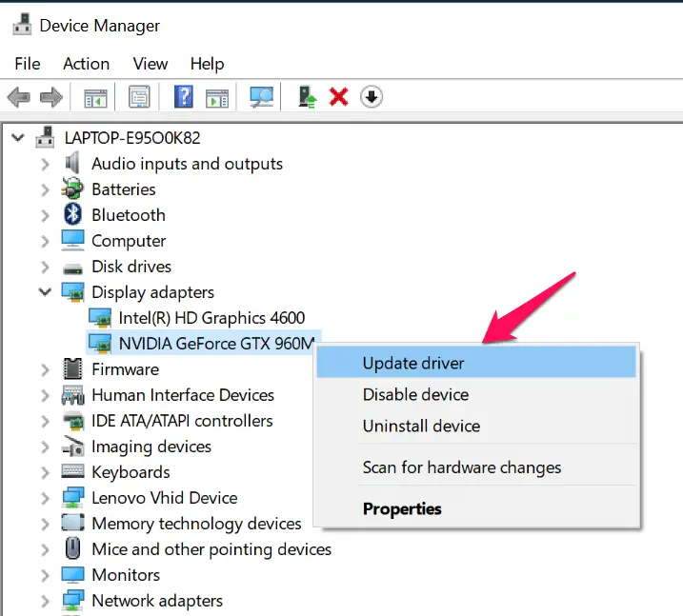Click the Intel(R) HD Graphics 4600 icon
This screenshot has height=616, width=683.
(x=100, y=318)
